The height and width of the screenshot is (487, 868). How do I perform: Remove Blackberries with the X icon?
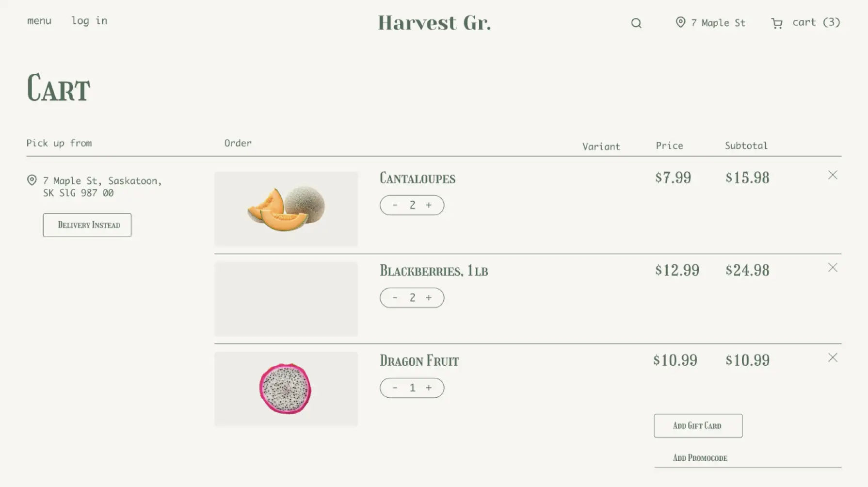tap(833, 267)
